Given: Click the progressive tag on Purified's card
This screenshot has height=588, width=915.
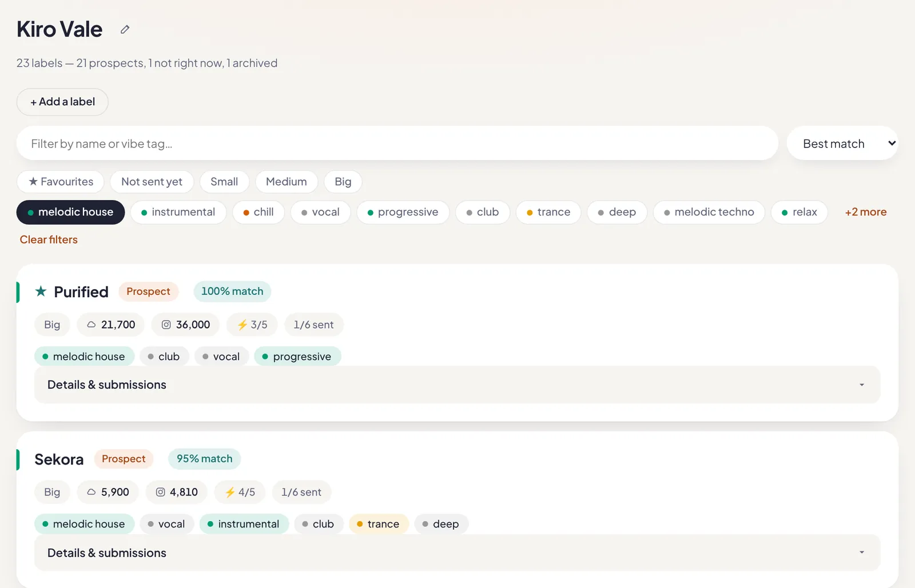Looking at the screenshot, I should (297, 357).
